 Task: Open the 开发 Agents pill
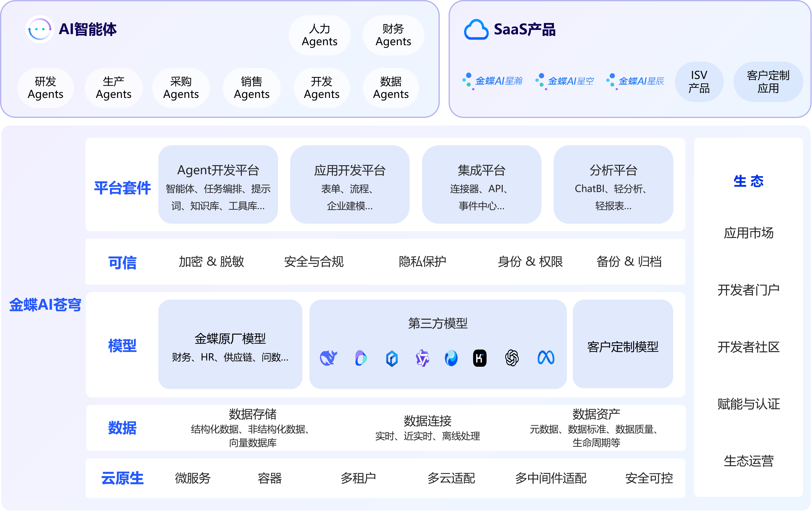pyautogui.click(x=322, y=88)
